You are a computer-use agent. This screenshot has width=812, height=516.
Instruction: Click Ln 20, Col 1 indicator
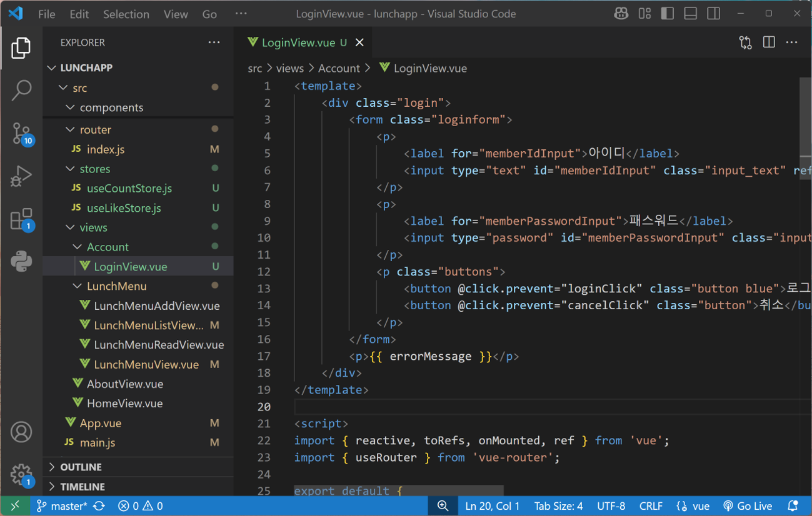493,506
